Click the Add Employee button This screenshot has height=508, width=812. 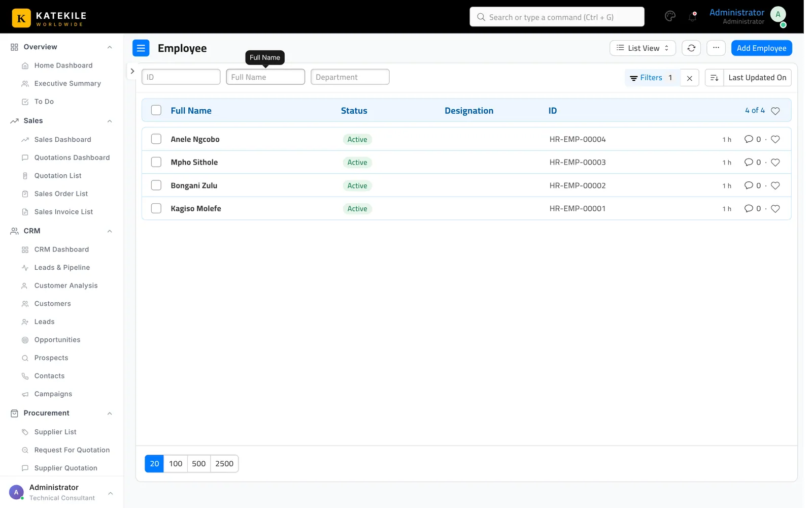click(x=761, y=48)
